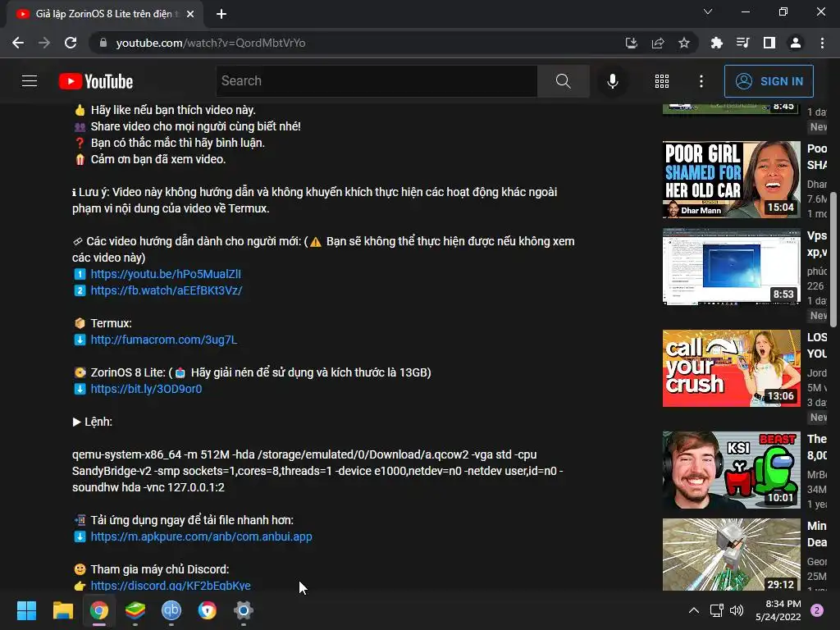Open the Call Your Crush video thumbnail
This screenshot has width=840, height=630.
731,368
